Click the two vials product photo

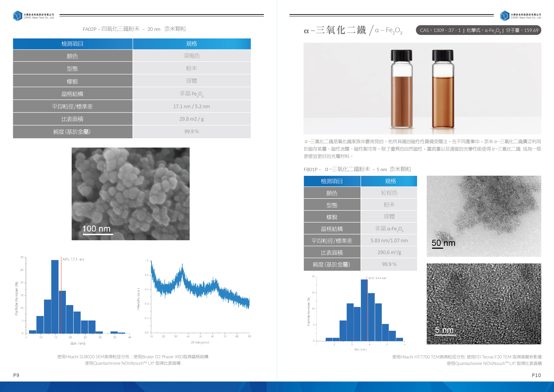tap(422, 88)
